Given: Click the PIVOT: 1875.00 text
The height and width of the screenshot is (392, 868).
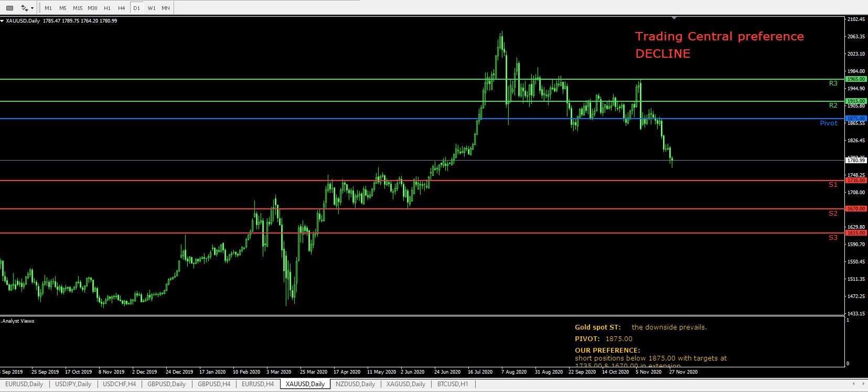Looking at the screenshot, I should tap(604, 339).
